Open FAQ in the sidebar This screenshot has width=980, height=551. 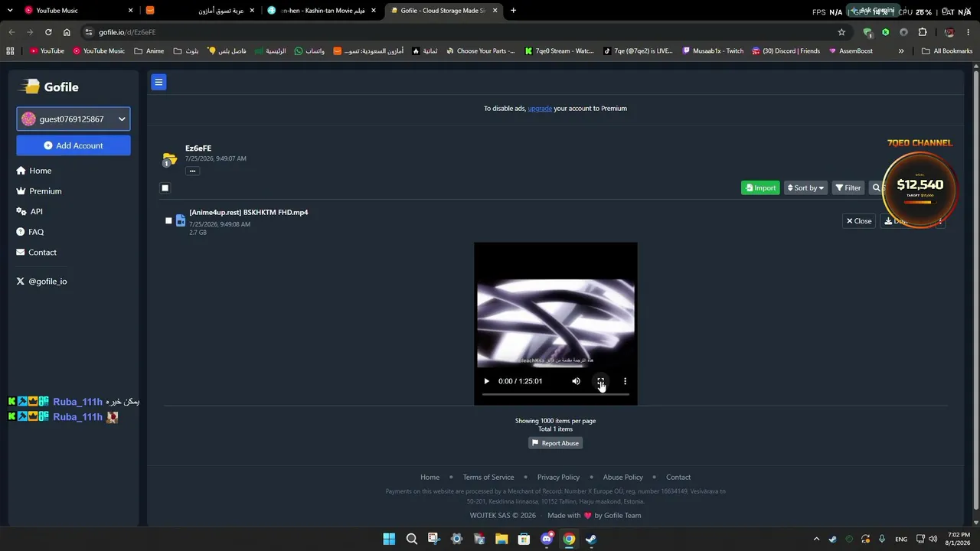click(x=31, y=232)
